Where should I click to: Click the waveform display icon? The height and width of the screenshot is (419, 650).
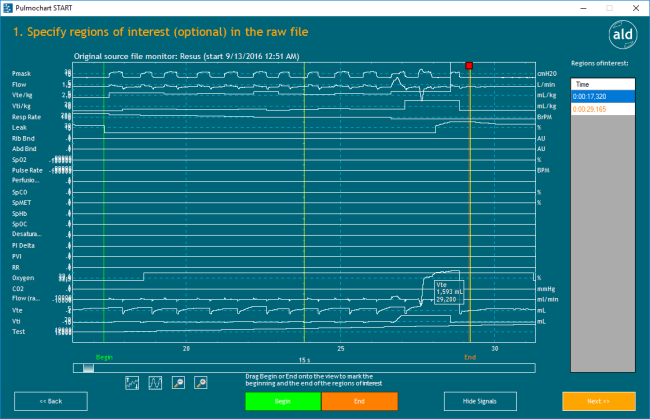pyautogui.click(x=156, y=382)
